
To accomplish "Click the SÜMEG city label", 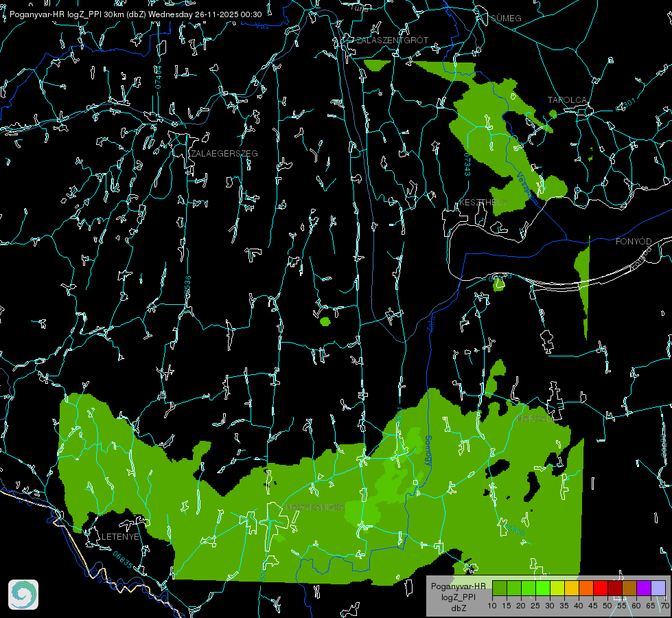I will coord(506,18).
